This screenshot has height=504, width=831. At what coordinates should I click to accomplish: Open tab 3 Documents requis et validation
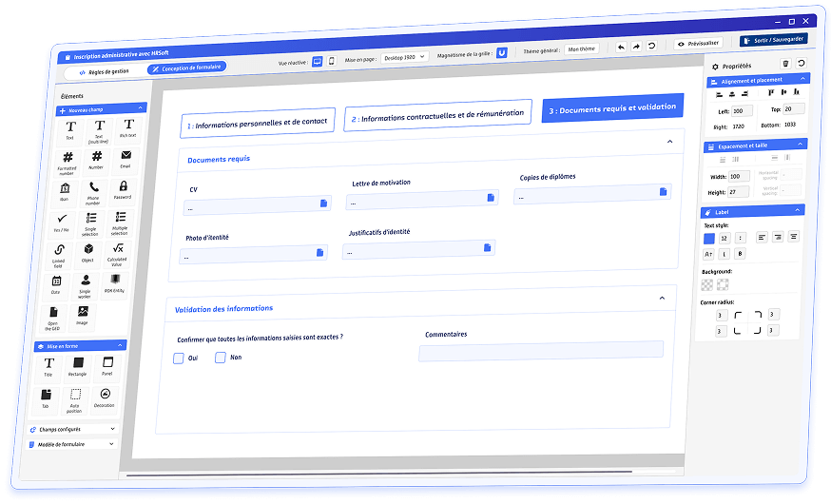(x=612, y=108)
